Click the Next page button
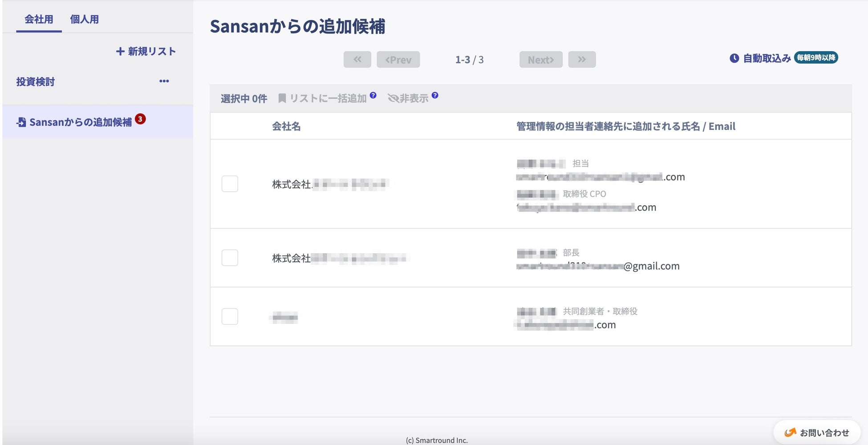Screen dimensions: 868x445 (x=541, y=60)
